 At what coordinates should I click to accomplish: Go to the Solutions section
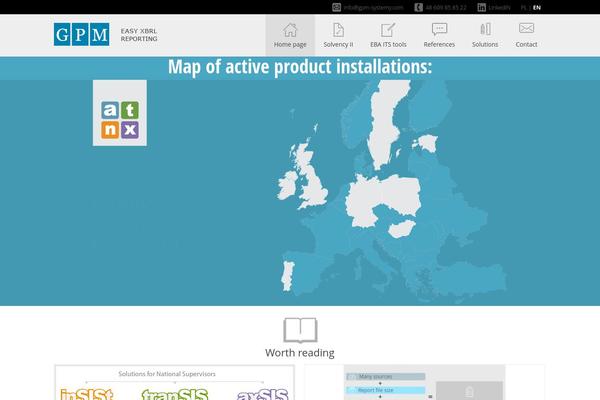[485, 44]
